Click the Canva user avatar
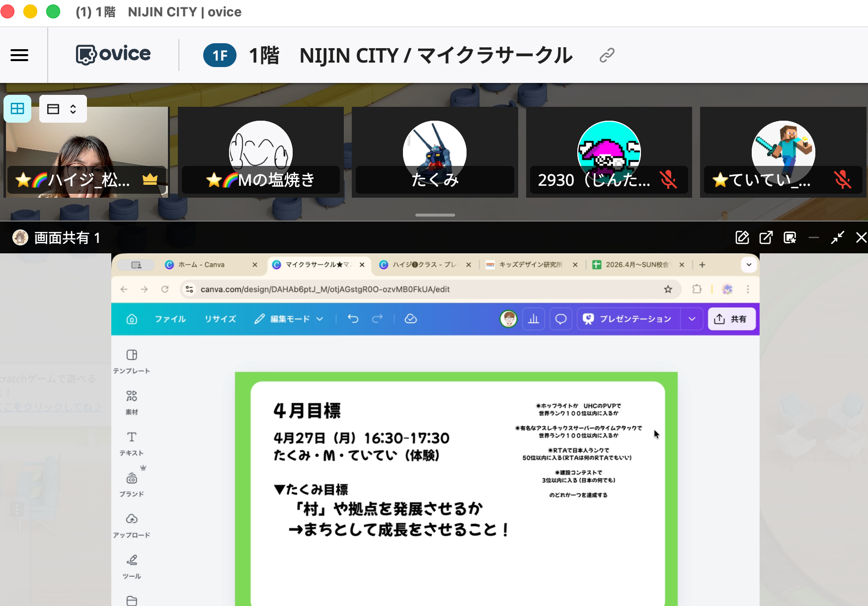Screen dimensions: 868x606 pyautogui.click(x=508, y=319)
